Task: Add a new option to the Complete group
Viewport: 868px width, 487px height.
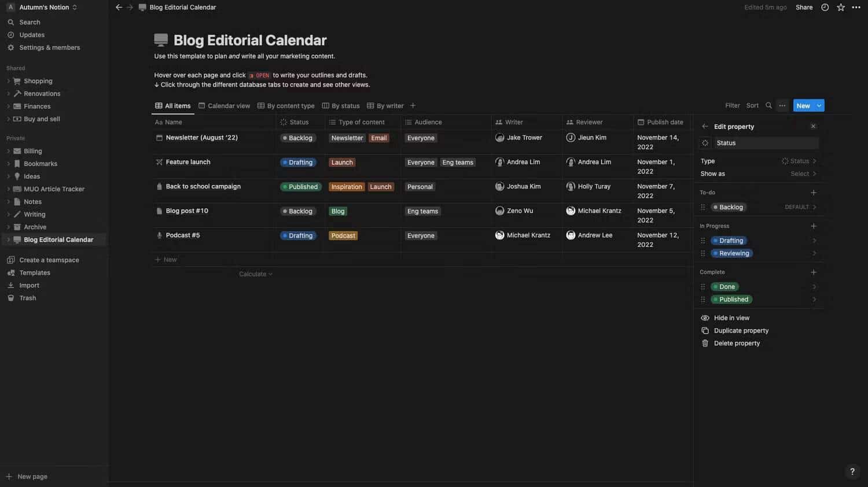Action: click(814, 272)
